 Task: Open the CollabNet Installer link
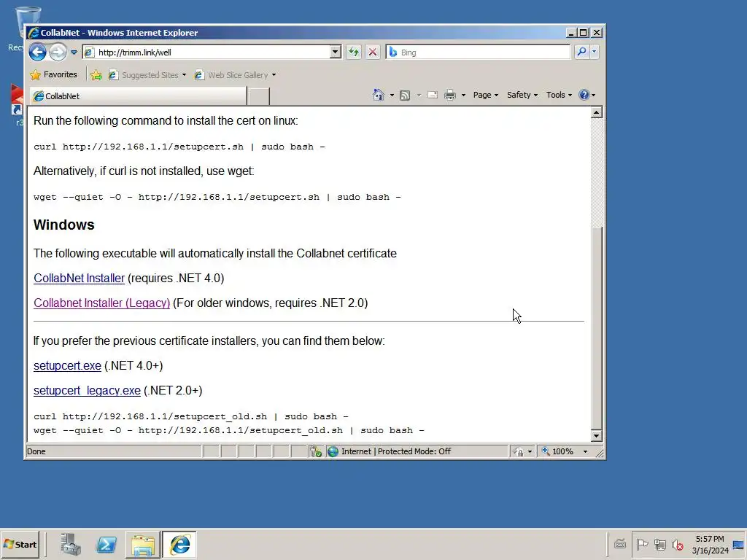tap(79, 278)
